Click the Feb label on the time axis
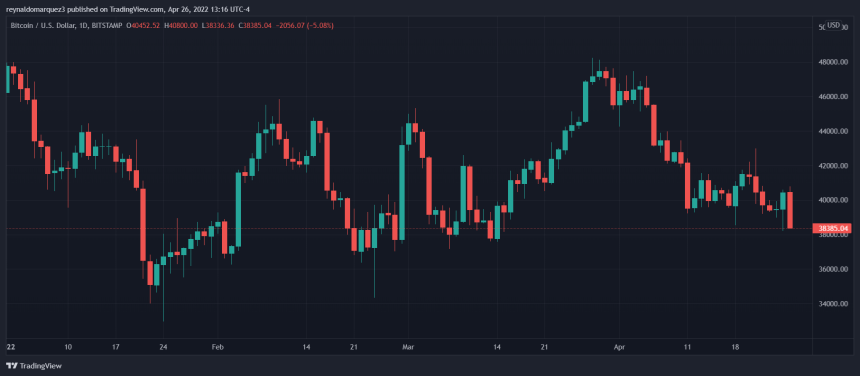The height and width of the screenshot is (376, 860). (x=218, y=347)
